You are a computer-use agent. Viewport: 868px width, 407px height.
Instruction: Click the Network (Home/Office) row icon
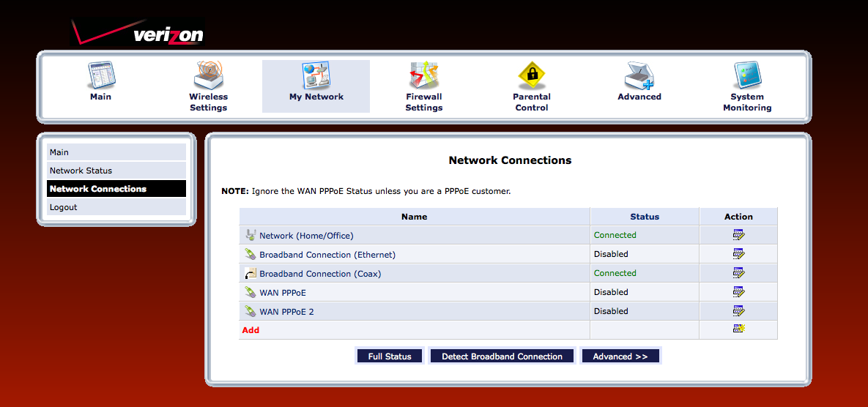click(251, 235)
